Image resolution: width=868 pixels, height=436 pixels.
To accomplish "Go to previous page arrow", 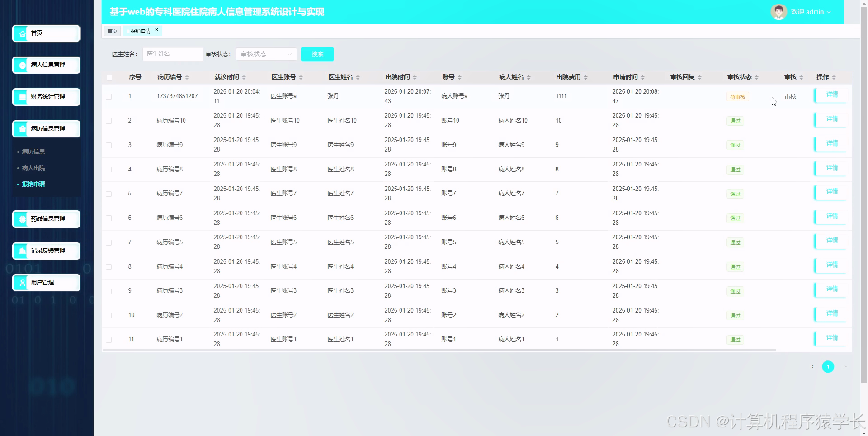I will [x=812, y=367].
